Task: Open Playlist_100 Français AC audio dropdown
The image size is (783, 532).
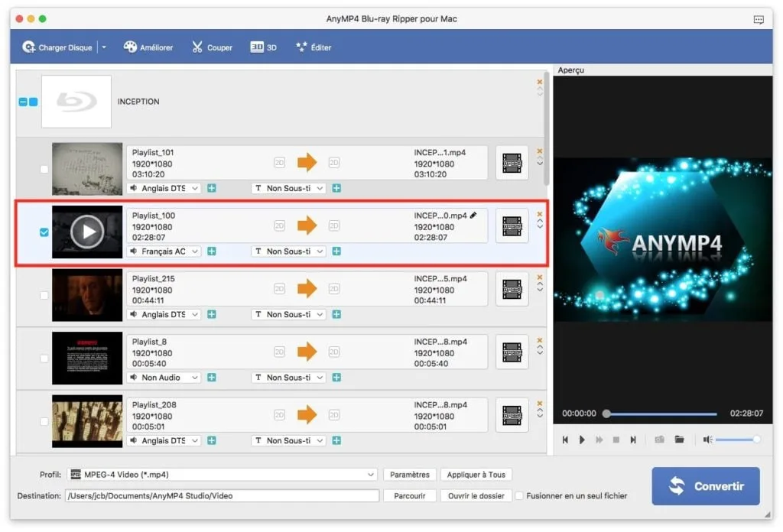Action: [164, 251]
